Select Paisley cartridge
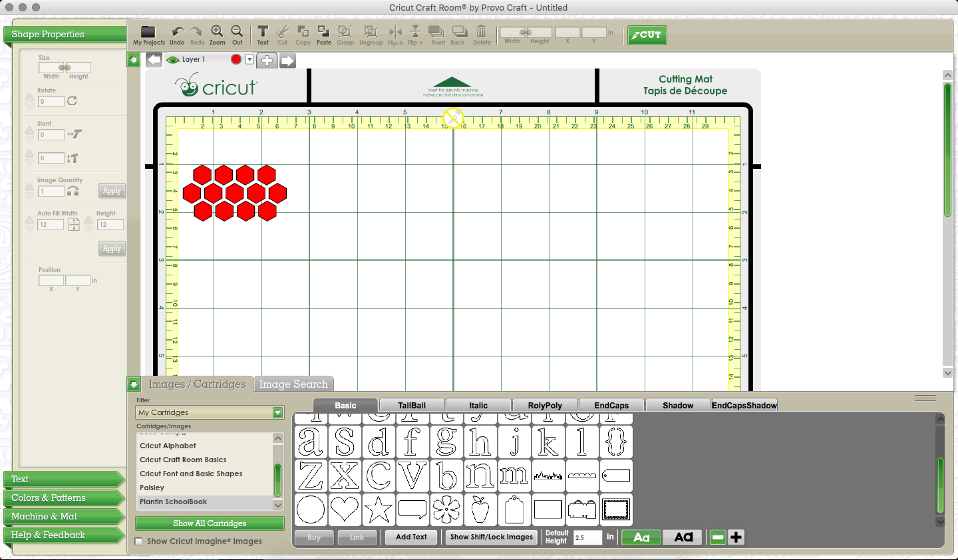 (x=205, y=488)
